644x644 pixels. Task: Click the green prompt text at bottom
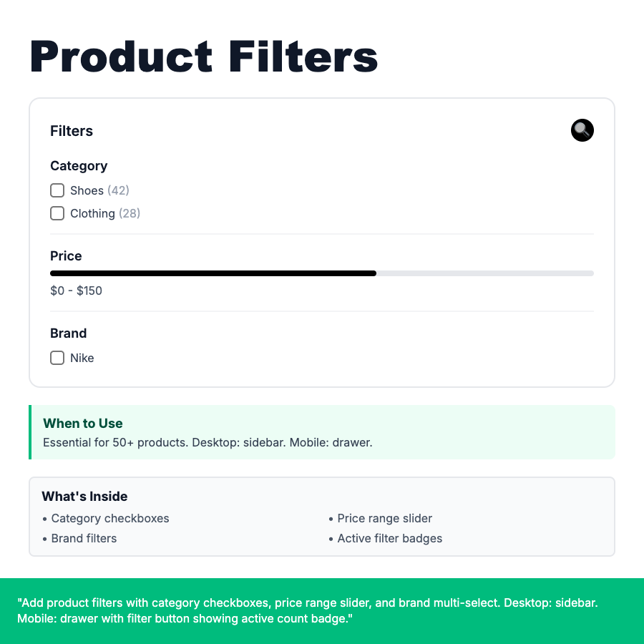(309, 610)
